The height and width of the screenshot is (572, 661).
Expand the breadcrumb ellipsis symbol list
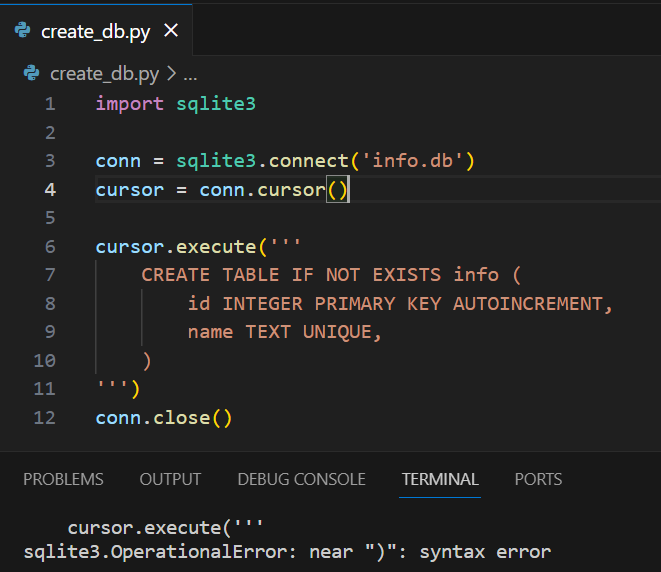tap(190, 77)
